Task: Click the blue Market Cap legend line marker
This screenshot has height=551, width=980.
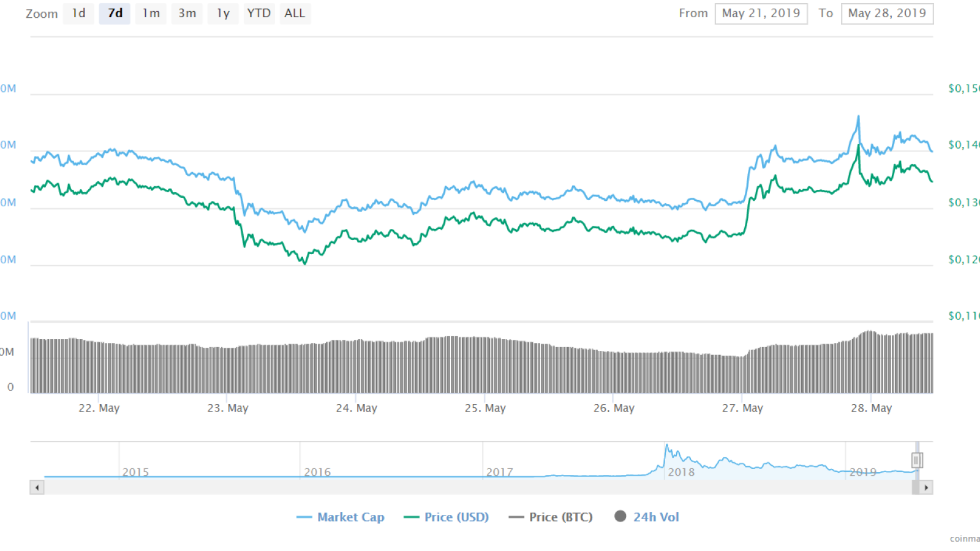Action: point(304,517)
